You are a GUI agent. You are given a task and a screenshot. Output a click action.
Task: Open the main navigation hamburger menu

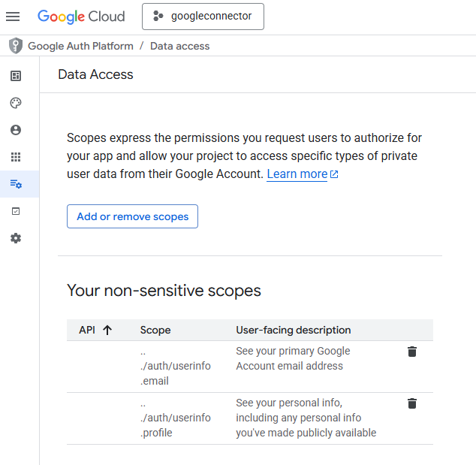click(x=13, y=16)
